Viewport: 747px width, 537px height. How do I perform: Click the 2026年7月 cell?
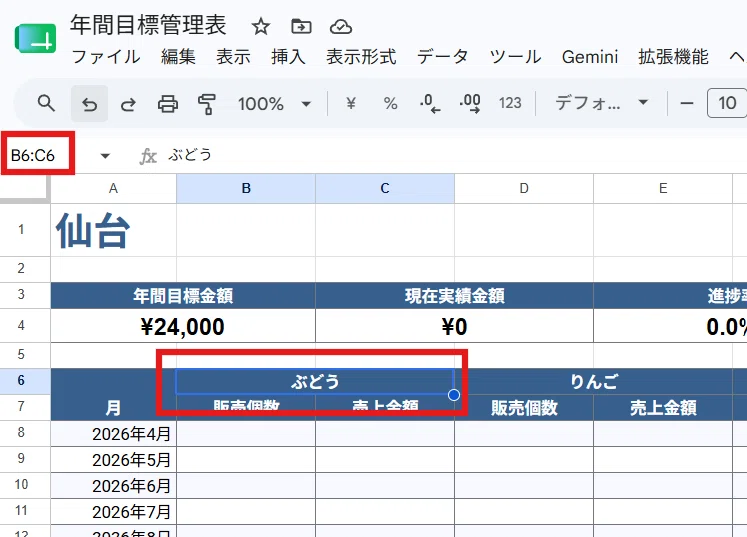(x=113, y=512)
